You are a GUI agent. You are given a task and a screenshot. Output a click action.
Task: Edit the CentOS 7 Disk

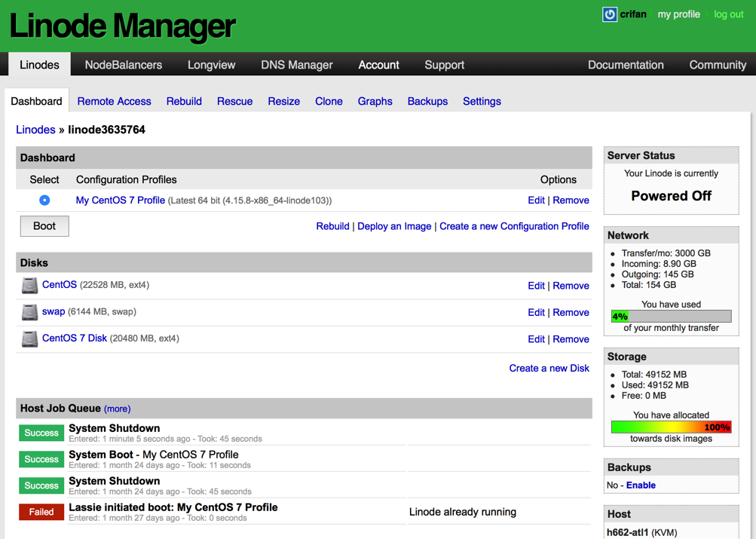[x=536, y=339]
